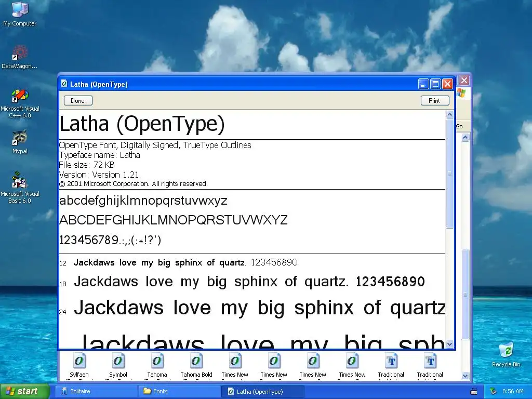The width and height of the screenshot is (532, 399).
Task: Click the Print button in font viewer
Action: [435, 101]
